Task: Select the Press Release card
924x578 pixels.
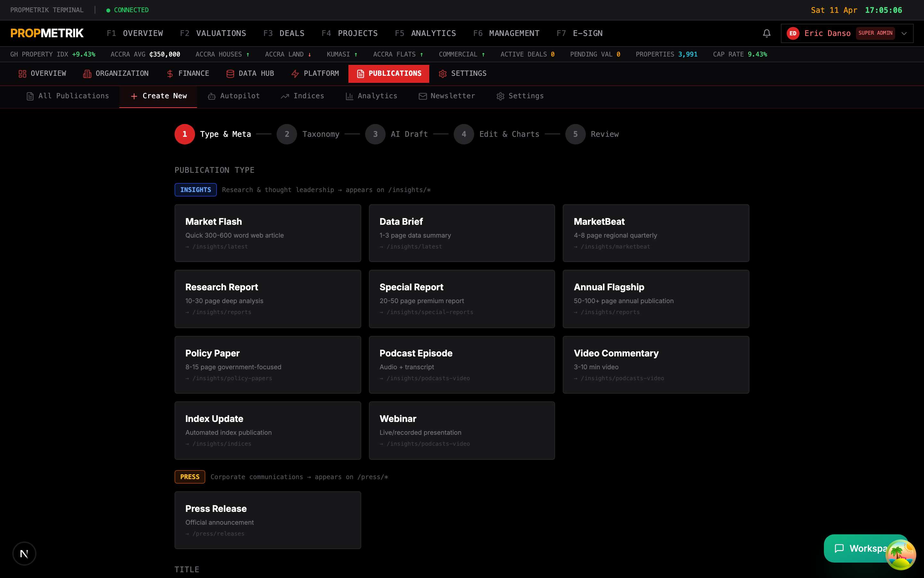Action: click(x=268, y=520)
